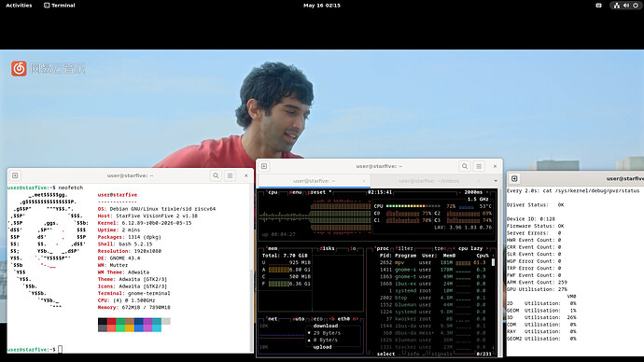Open hamburger menu of the neofetch terminal window

(230, 175)
